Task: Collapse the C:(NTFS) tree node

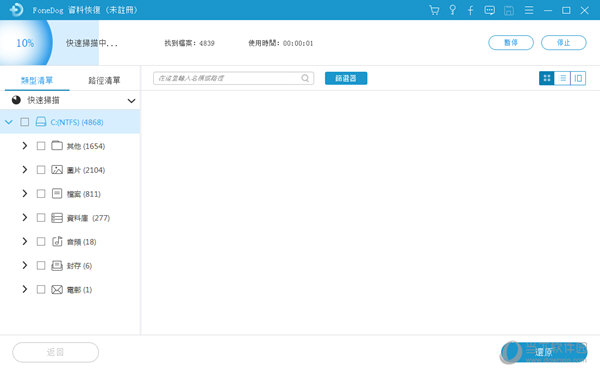Action: (x=9, y=122)
